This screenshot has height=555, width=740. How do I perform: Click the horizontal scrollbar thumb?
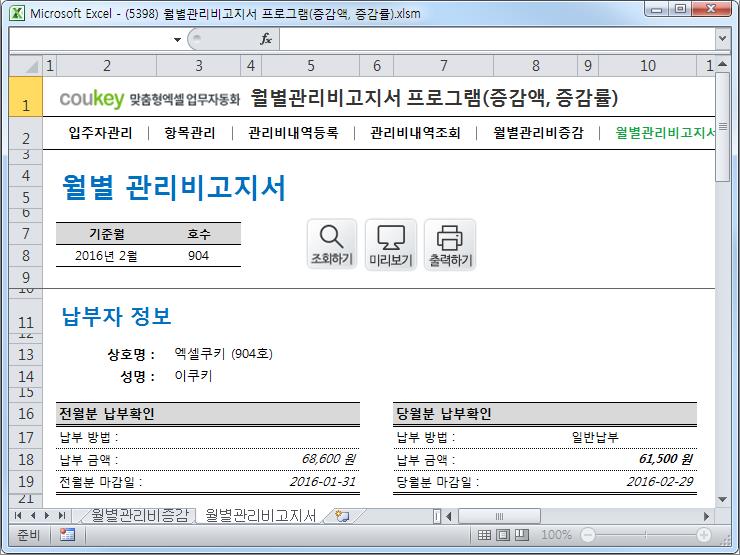499,516
